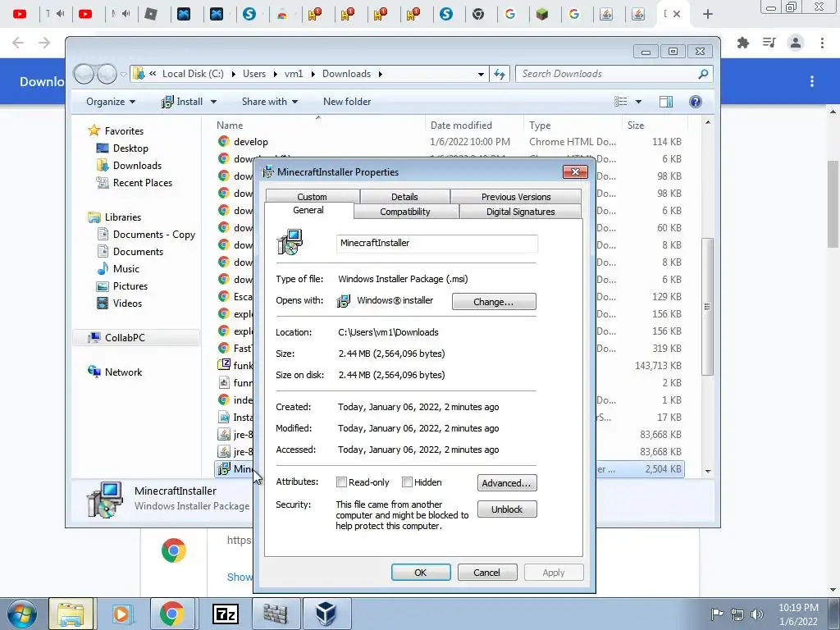
Task: Click the Change... button for Opens with
Action: 493,302
